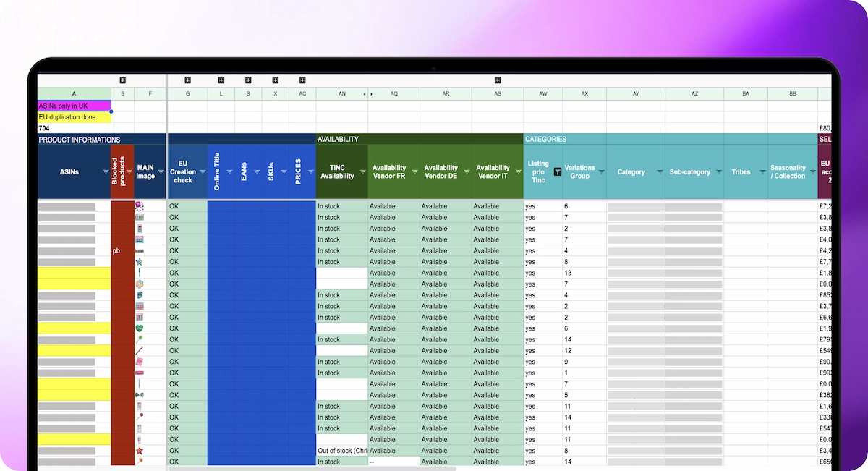Open the Sub-category filter icon
This screenshot has height=471, width=868.
(x=718, y=172)
